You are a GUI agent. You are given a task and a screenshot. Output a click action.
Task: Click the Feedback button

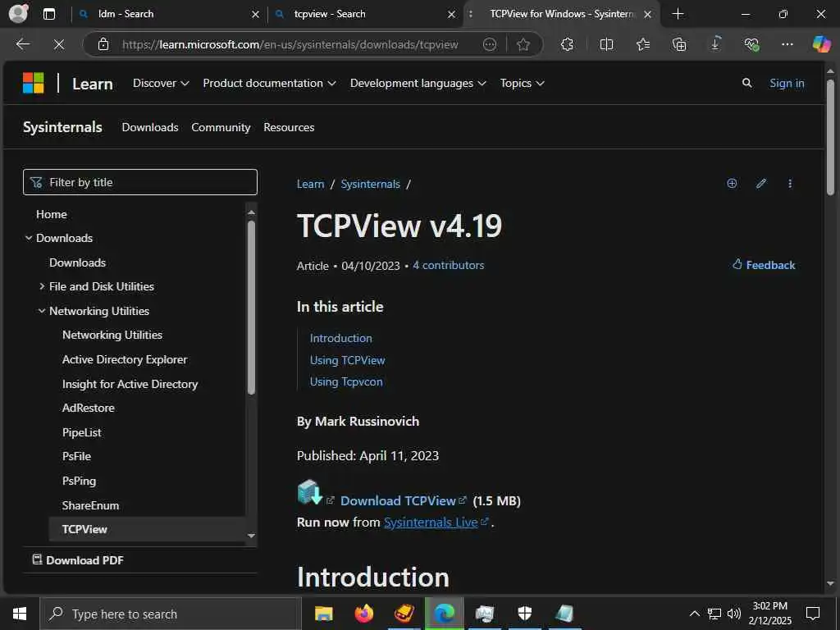coord(764,265)
